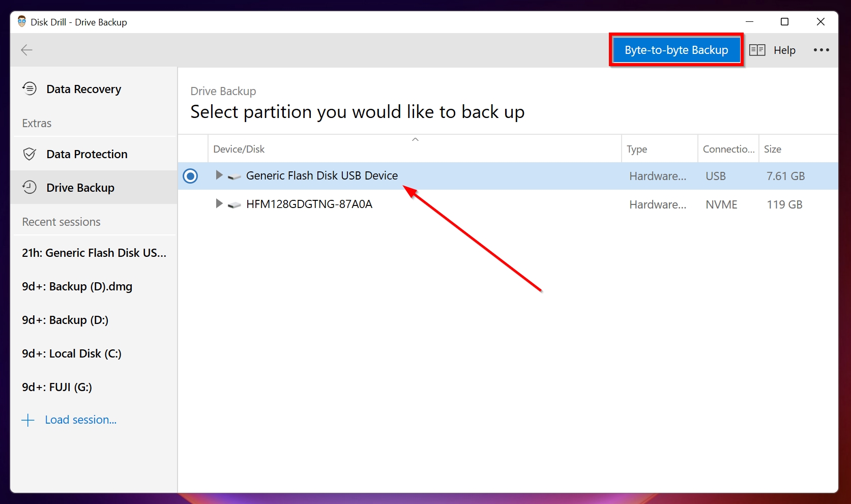Click the Help label
851x504 pixels.
click(784, 50)
